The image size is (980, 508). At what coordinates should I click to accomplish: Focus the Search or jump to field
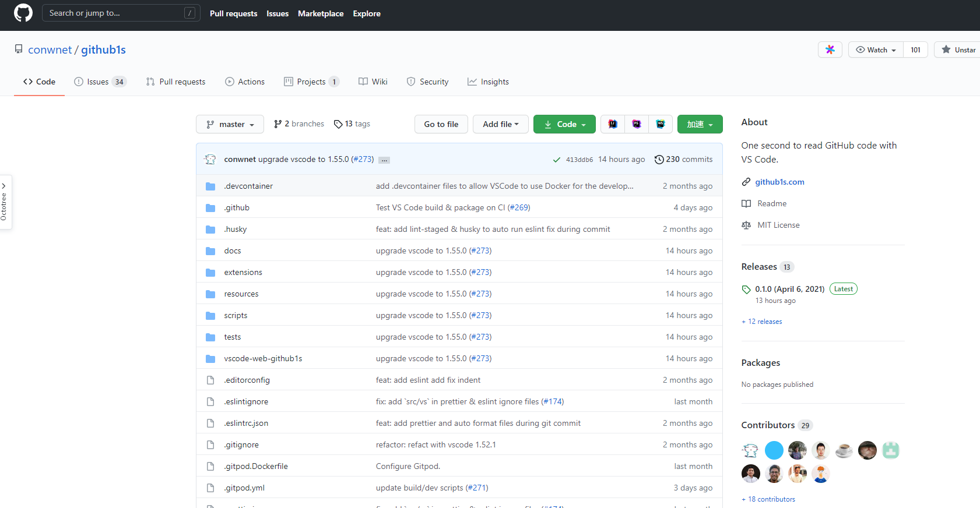(x=121, y=13)
